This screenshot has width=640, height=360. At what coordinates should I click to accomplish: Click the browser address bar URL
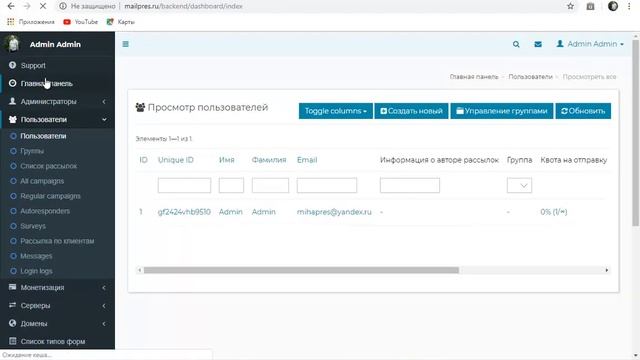coord(183,6)
